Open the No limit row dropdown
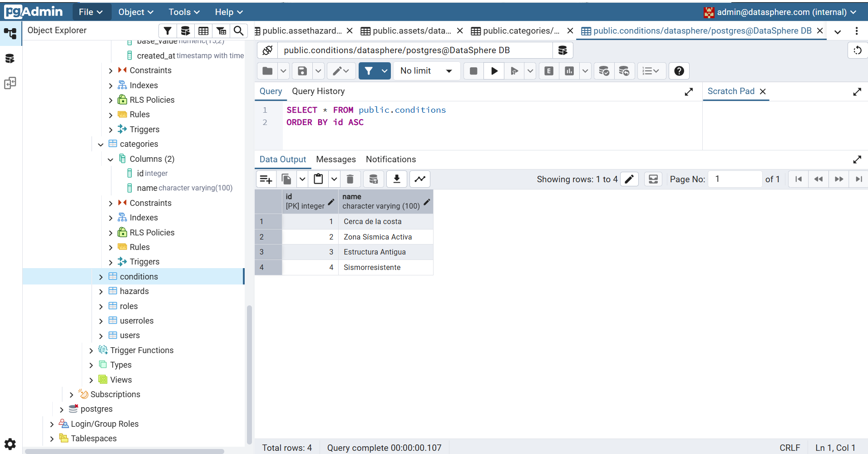Viewport: 868px width, 454px height. pos(426,71)
